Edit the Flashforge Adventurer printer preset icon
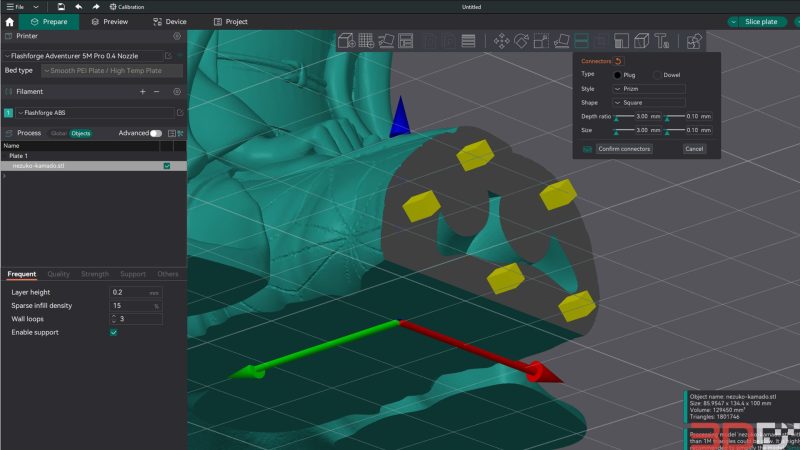800x450 pixels. [168, 56]
